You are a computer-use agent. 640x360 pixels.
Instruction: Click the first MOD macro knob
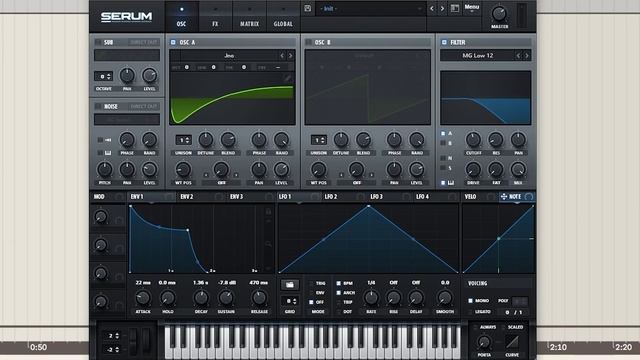click(100, 217)
